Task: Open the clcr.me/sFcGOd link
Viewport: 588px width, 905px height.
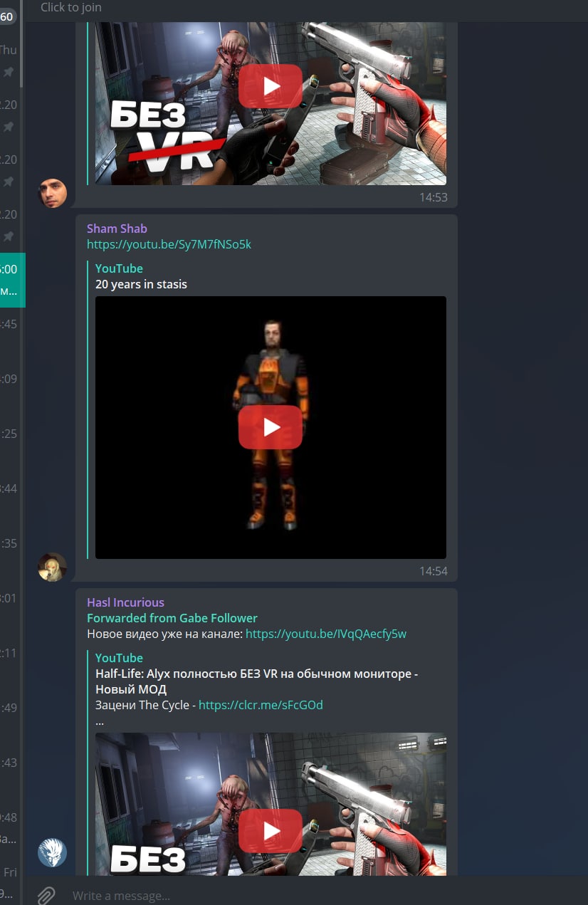Action: coord(261,705)
